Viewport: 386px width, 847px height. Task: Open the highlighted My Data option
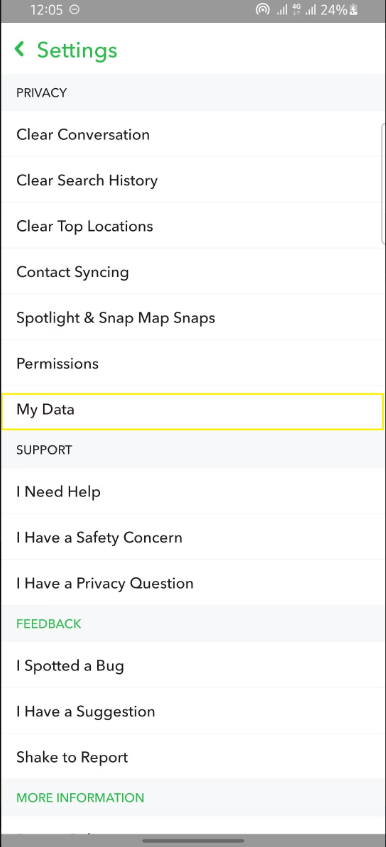point(192,412)
